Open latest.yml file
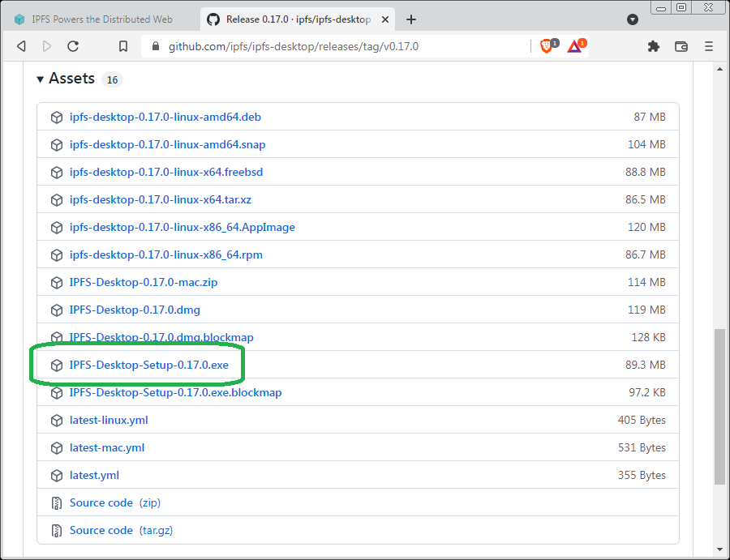730x560 pixels. click(x=95, y=476)
